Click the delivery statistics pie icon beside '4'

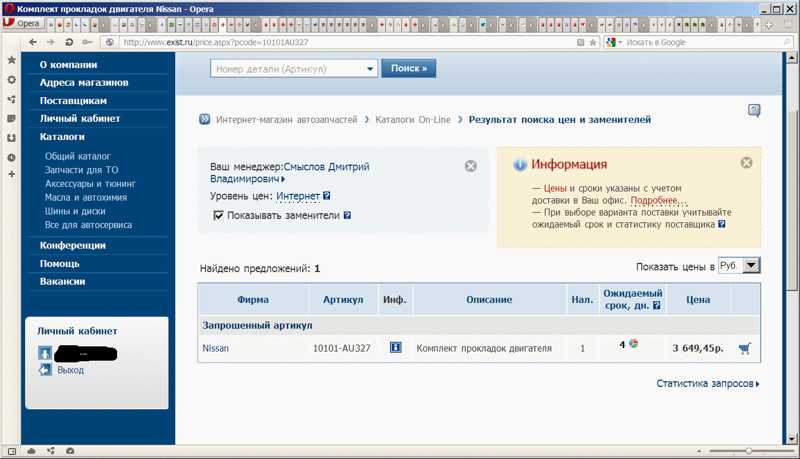(x=633, y=343)
